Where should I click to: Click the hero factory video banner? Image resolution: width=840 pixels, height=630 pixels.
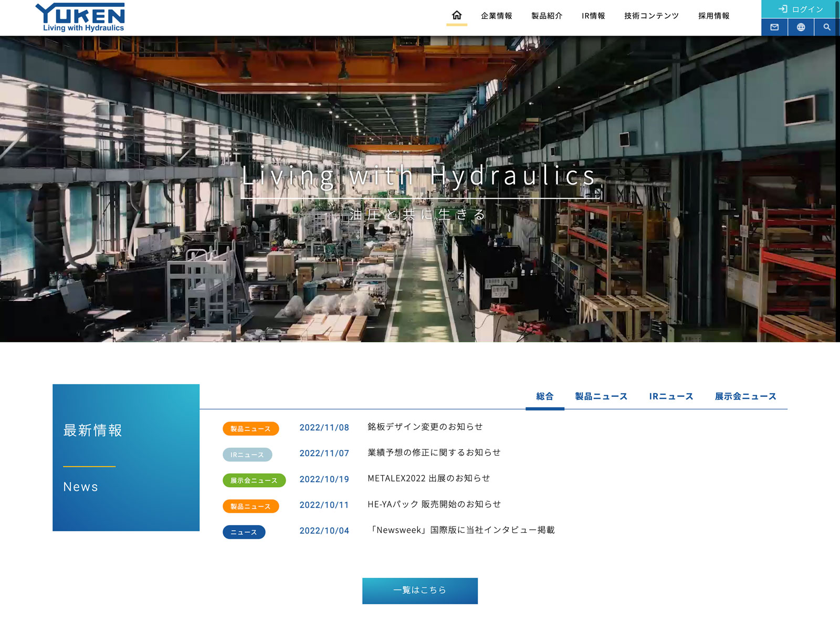pyautogui.click(x=420, y=262)
